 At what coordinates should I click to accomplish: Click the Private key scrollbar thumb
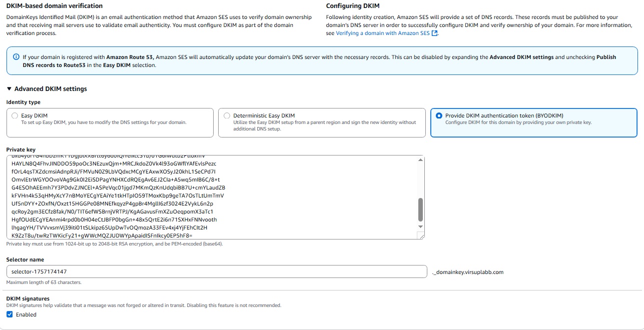[x=420, y=209]
